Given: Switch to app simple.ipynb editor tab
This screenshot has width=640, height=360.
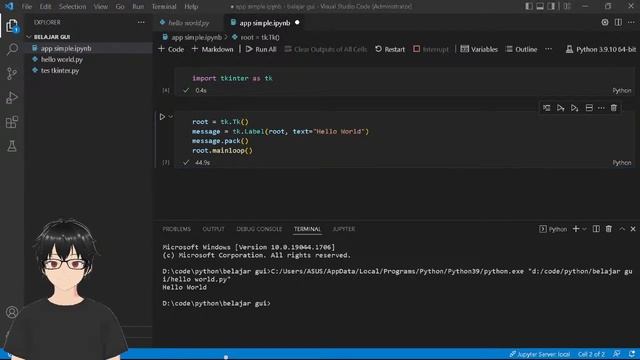Looking at the screenshot, I should click(265, 23).
